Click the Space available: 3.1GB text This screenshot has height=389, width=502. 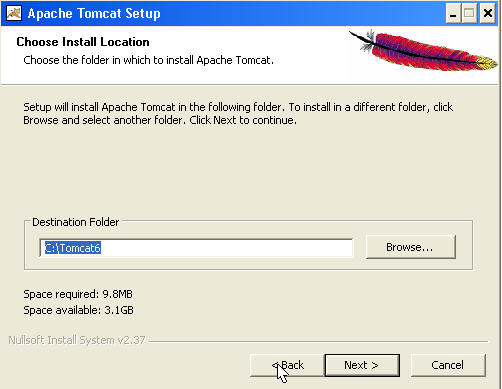(78, 310)
